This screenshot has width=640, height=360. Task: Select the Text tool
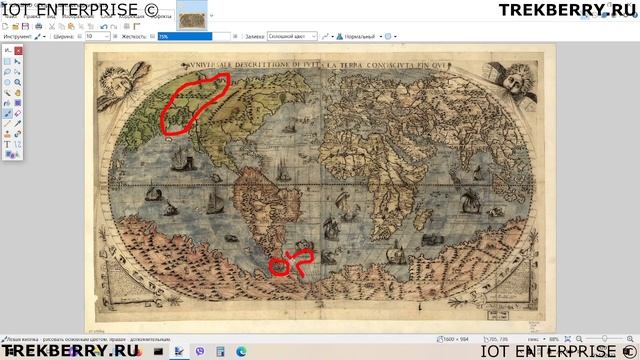point(7,144)
